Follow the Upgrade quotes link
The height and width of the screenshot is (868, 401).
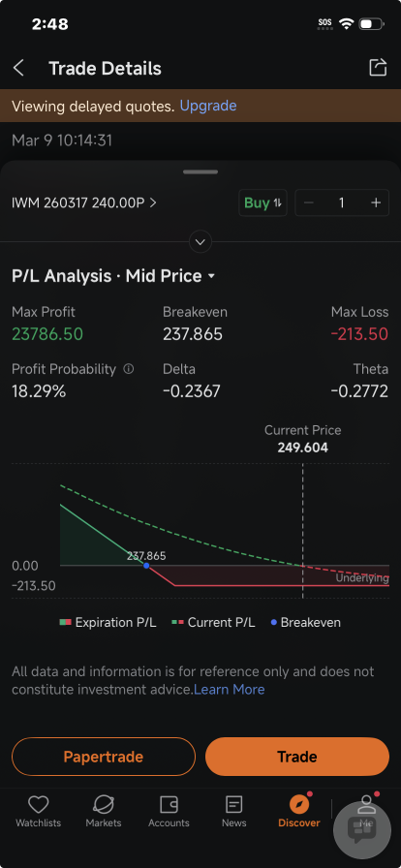(208, 106)
